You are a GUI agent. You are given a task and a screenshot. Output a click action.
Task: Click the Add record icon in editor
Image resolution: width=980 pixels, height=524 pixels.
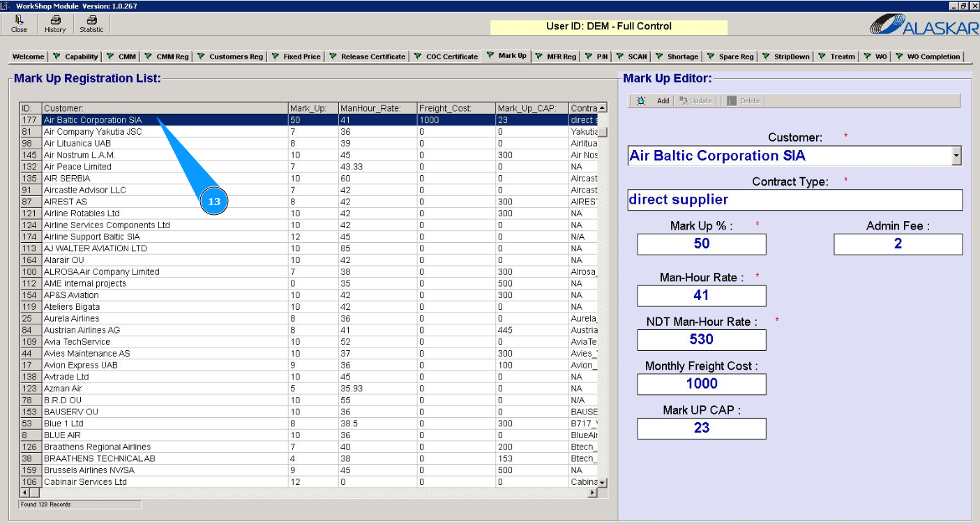tap(641, 101)
